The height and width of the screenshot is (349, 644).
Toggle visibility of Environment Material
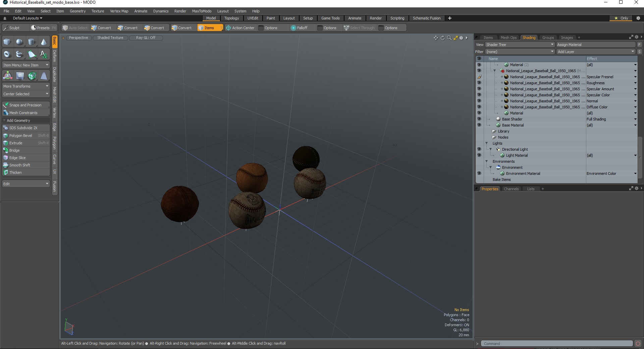[x=479, y=173]
